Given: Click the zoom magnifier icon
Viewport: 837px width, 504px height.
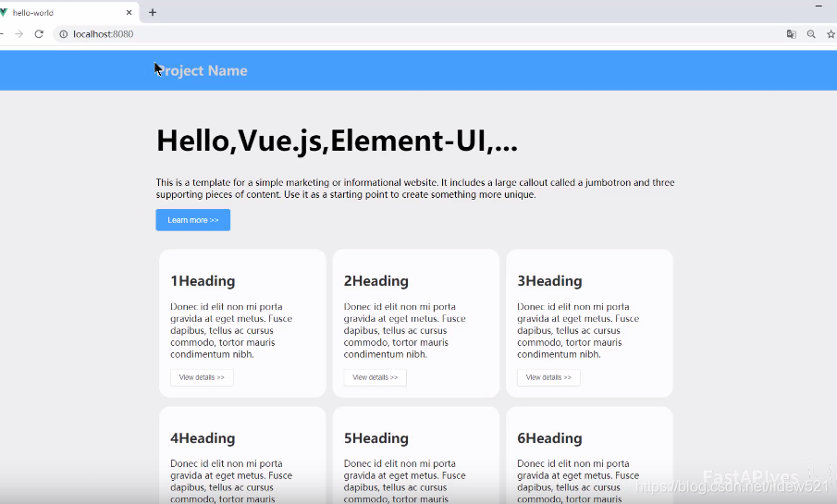Looking at the screenshot, I should coord(811,34).
